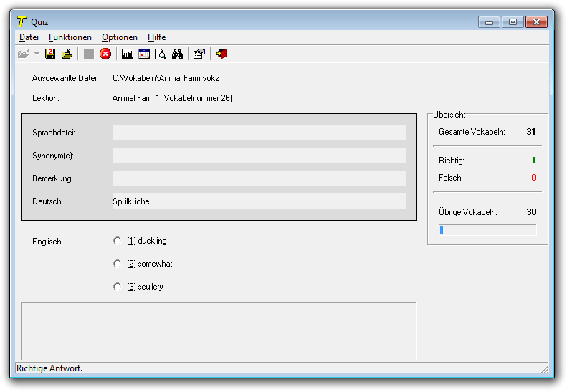Open the Hilfe menu
Viewport: 567px width, 392px height.
coord(156,37)
